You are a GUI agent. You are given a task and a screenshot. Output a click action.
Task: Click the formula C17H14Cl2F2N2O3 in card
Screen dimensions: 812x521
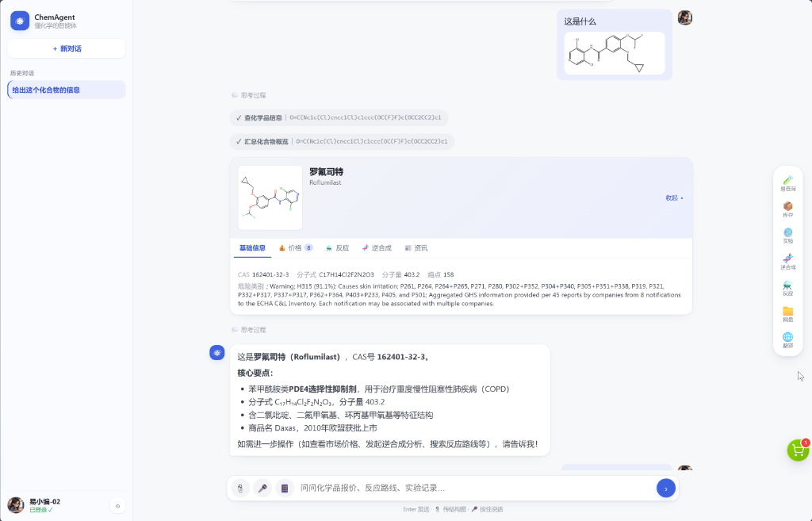pyautogui.click(x=346, y=274)
